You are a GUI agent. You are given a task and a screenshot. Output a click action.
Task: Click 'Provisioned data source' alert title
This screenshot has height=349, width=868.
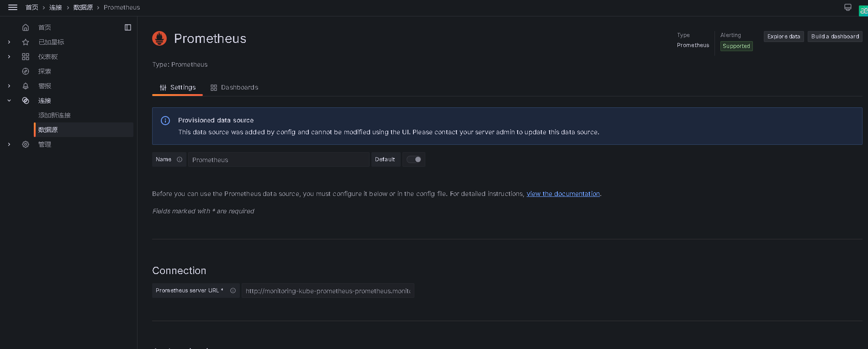point(216,120)
